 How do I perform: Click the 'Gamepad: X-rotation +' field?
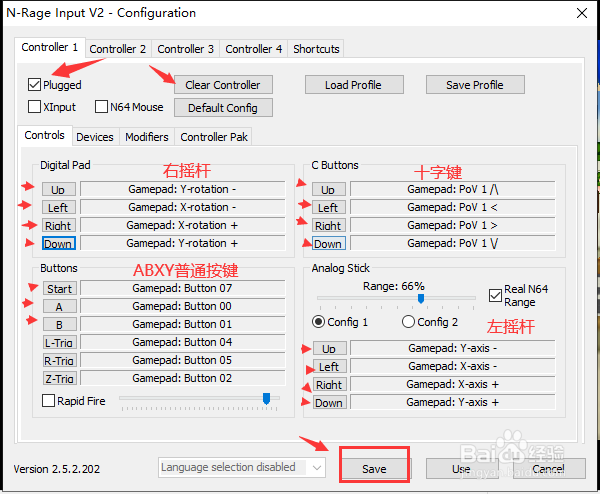tap(183, 225)
